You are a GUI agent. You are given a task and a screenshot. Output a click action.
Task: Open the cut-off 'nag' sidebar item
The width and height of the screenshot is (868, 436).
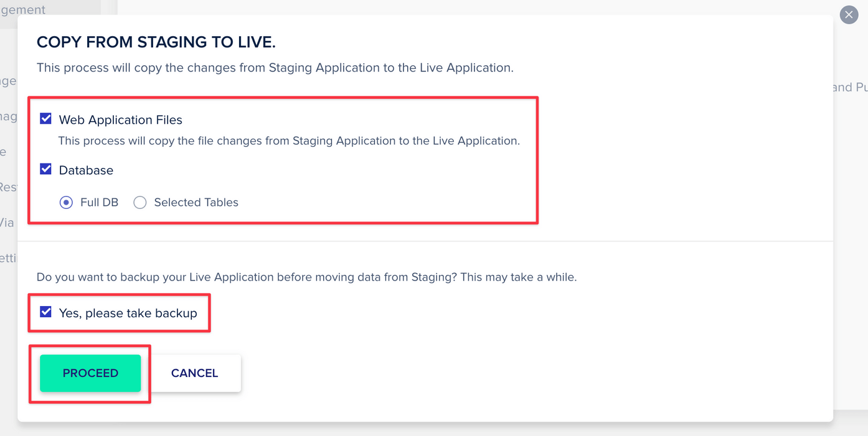tap(8, 117)
